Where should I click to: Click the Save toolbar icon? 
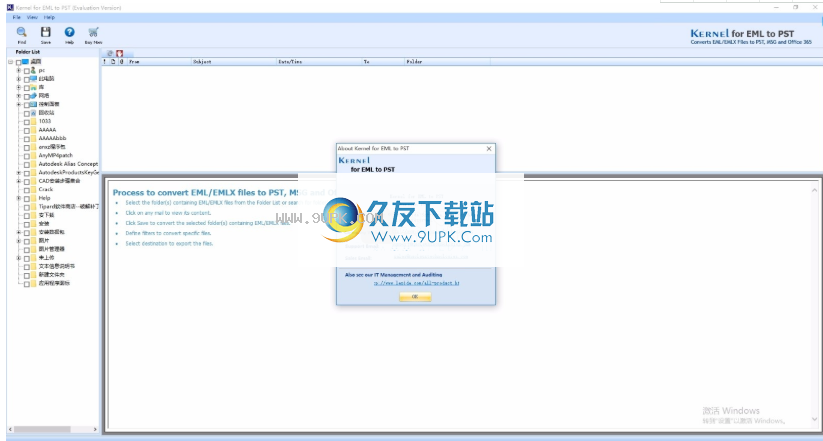[46, 33]
